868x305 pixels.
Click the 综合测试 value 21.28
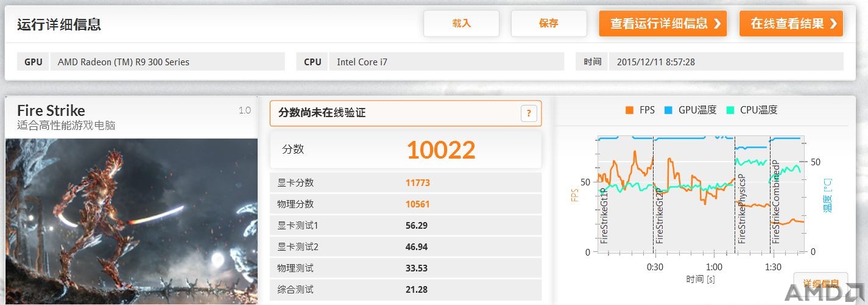pos(416,290)
